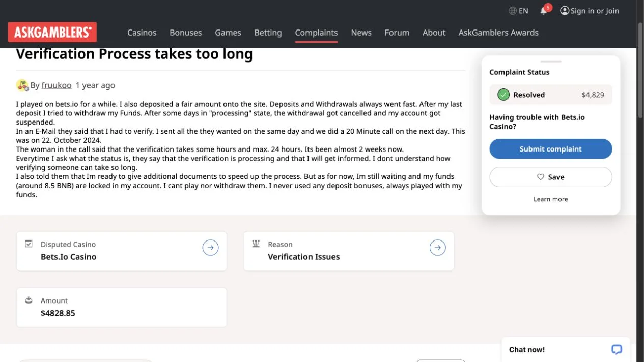The width and height of the screenshot is (644, 362).
Task: Click the "$4,829" amount in status
Action: point(593,95)
